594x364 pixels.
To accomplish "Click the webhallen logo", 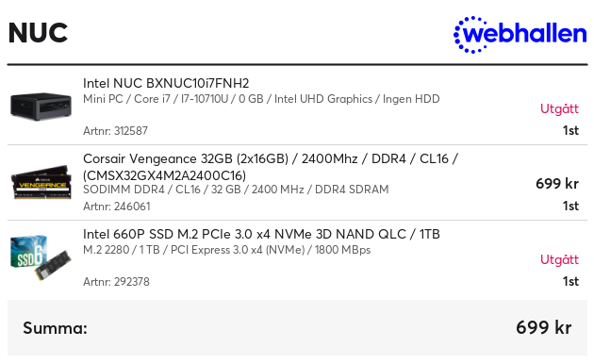I will point(520,35).
